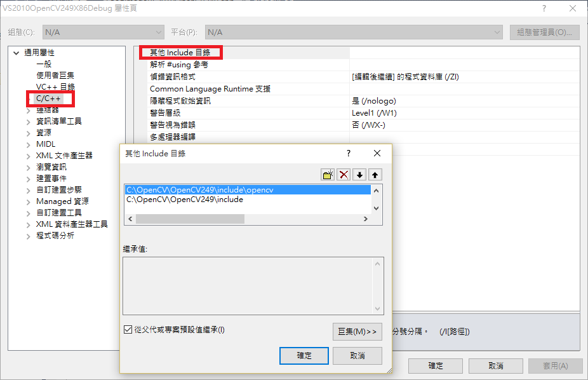This screenshot has width=588, height=380.
Task: Click the help question mark in main title bar
Action: pos(544,8)
